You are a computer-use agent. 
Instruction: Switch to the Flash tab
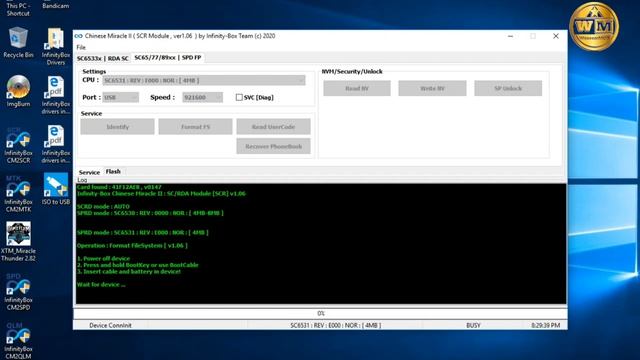113,171
